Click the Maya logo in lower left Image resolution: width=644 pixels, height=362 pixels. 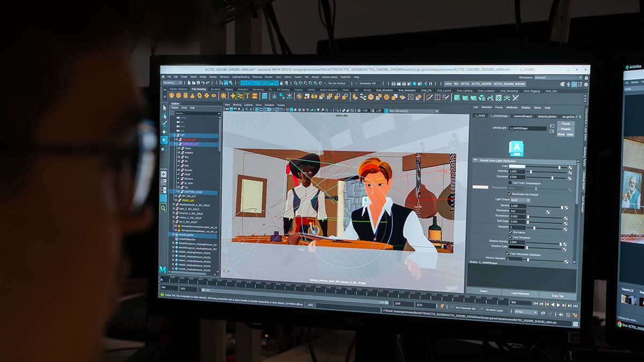[x=163, y=269]
